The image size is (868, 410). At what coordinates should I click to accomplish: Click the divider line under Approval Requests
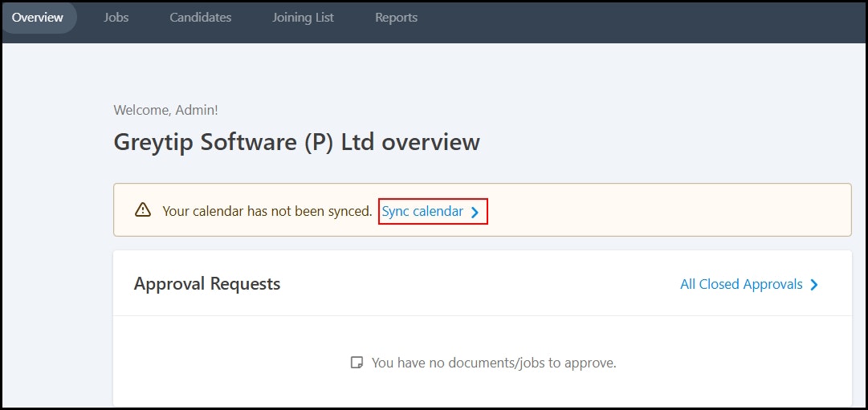pyautogui.click(x=482, y=316)
